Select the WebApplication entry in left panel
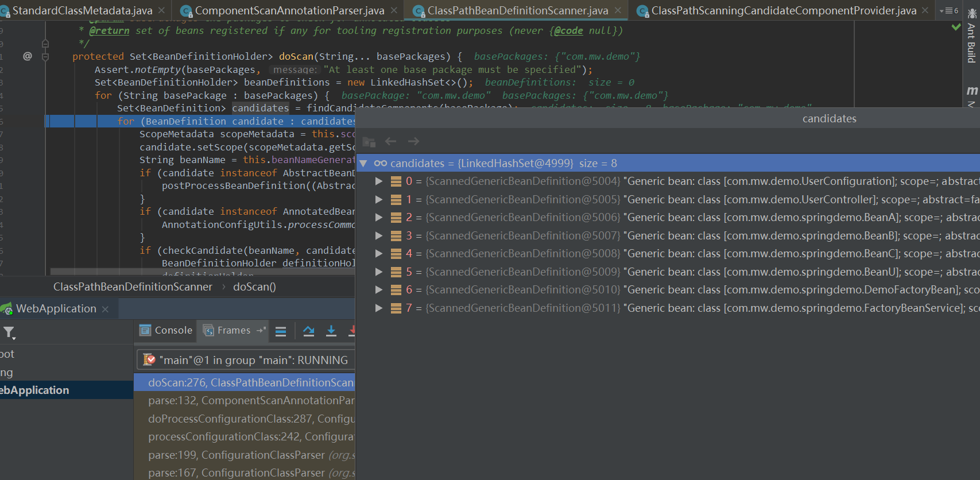Viewport: 980px width, 480px height. click(x=67, y=390)
